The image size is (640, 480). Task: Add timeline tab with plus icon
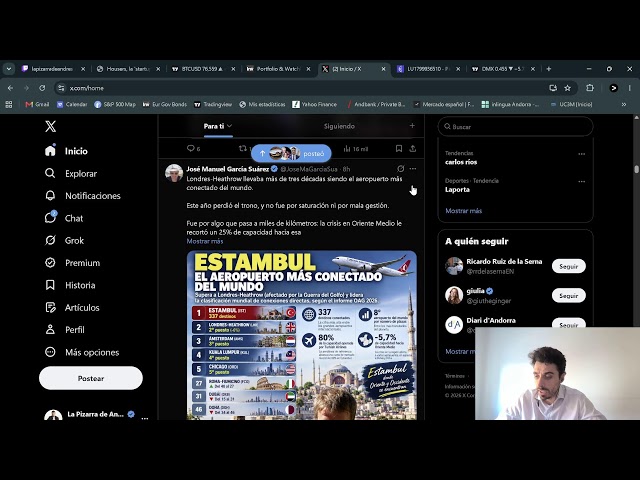(x=412, y=126)
